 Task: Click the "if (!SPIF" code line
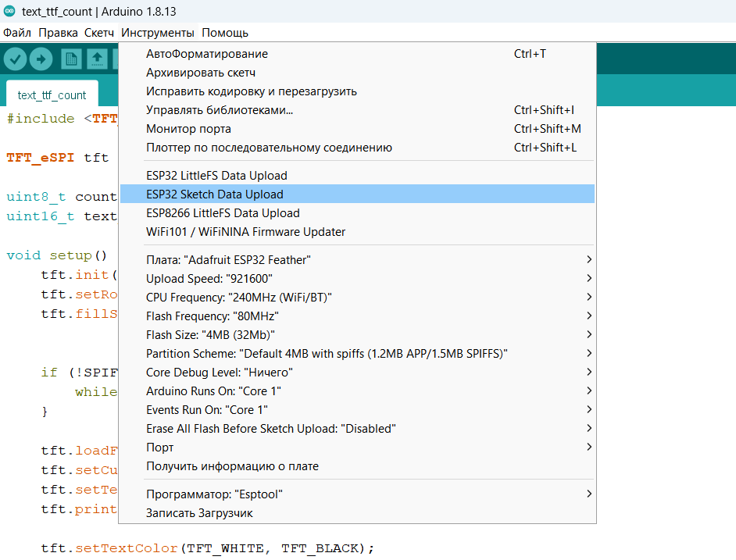[79, 373]
